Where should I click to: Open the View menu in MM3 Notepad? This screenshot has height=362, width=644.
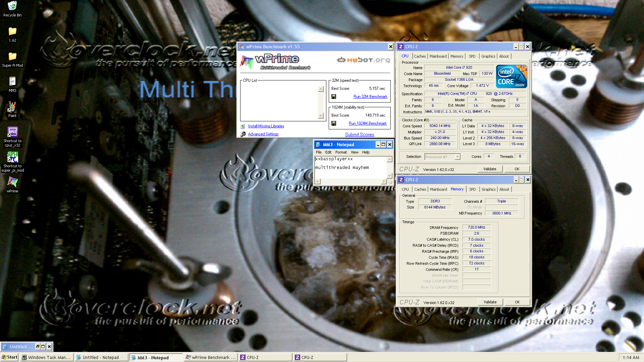[x=355, y=152]
